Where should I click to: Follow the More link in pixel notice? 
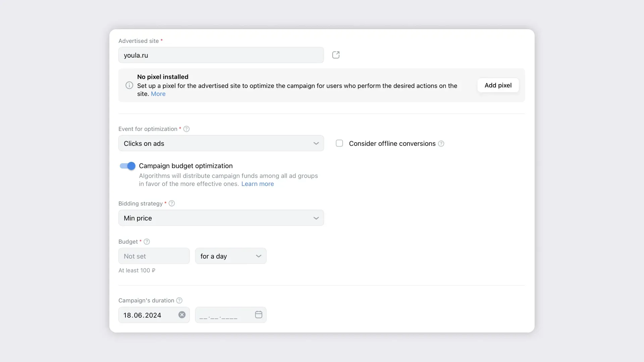158,94
